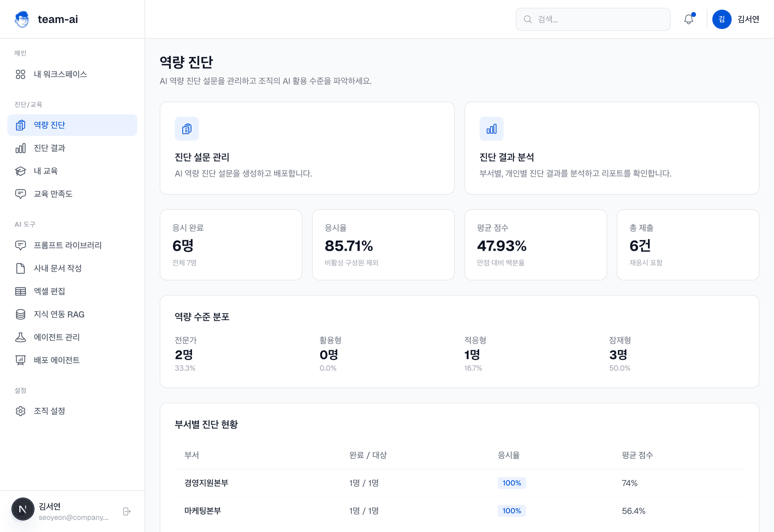Click the 검색 search input field
The height and width of the screenshot is (532, 774).
pyautogui.click(x=593, y=19)
